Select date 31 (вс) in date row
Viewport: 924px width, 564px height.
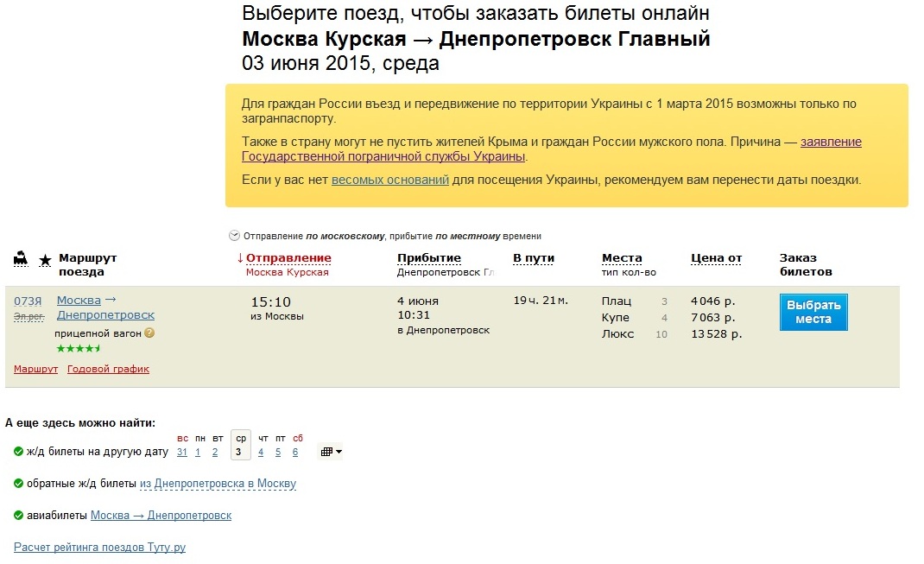coord(182,452)
